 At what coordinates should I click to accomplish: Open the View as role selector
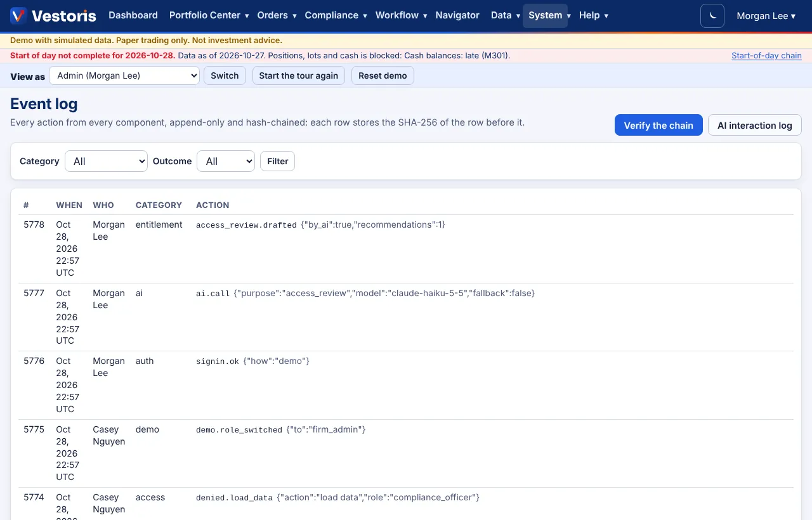click(124, 75)
